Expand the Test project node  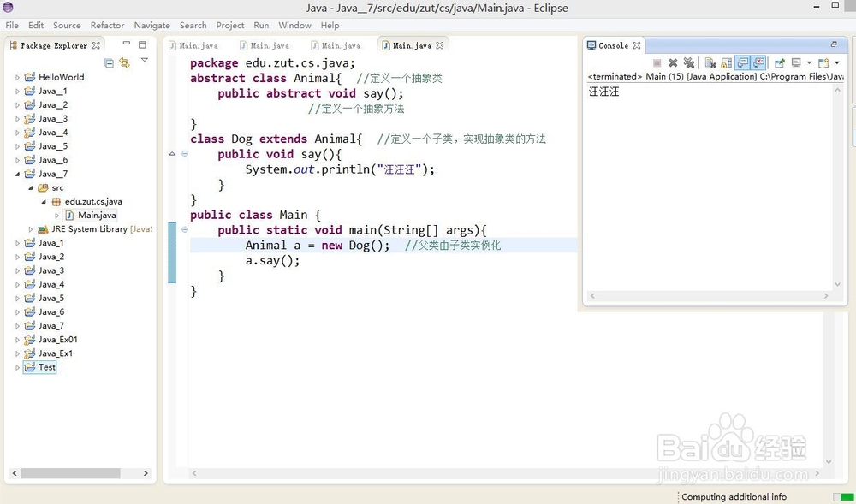click(17, 368)
